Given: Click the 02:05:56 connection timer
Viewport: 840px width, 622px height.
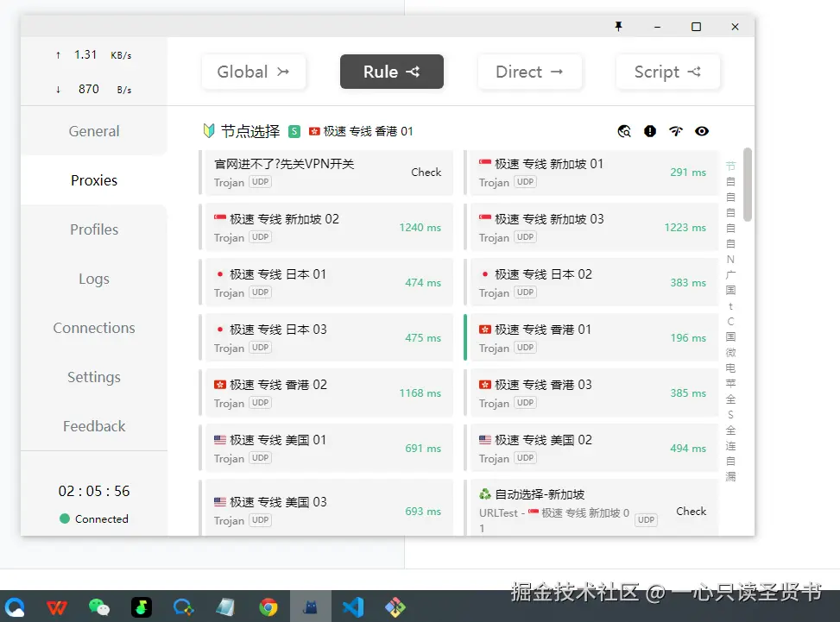Looking at the screenshot, I should [94, 491].
